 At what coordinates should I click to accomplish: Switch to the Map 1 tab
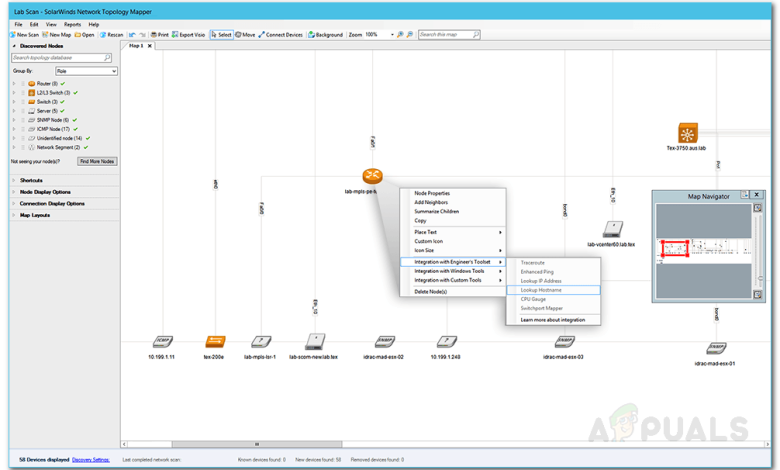tap(136, 46)
